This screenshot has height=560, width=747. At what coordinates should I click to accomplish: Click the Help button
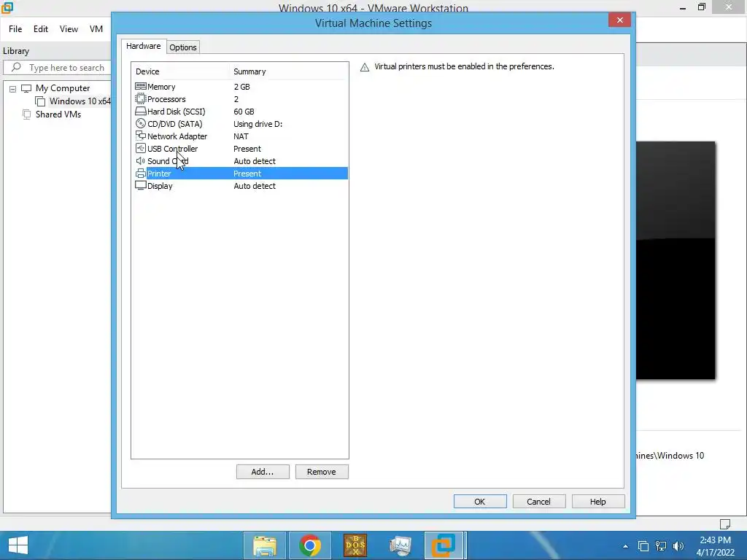pyautogui.click(x=598, y=502)
